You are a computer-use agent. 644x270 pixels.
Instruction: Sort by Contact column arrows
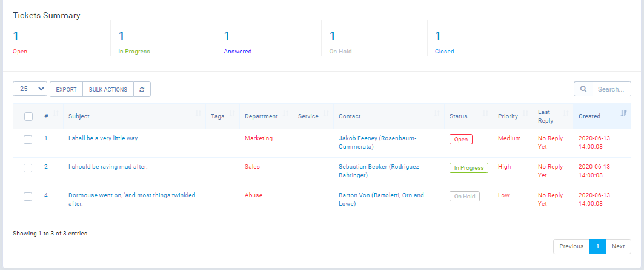[437, 113]
